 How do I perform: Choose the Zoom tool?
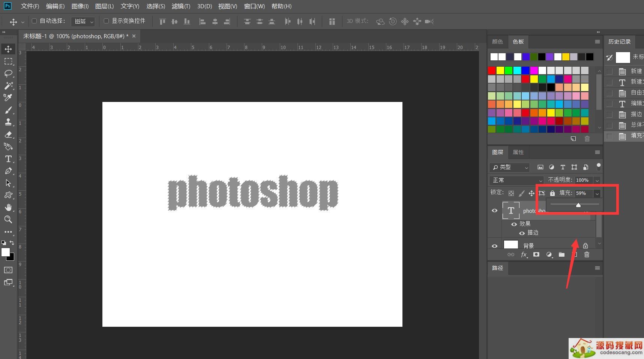point(8,220)
